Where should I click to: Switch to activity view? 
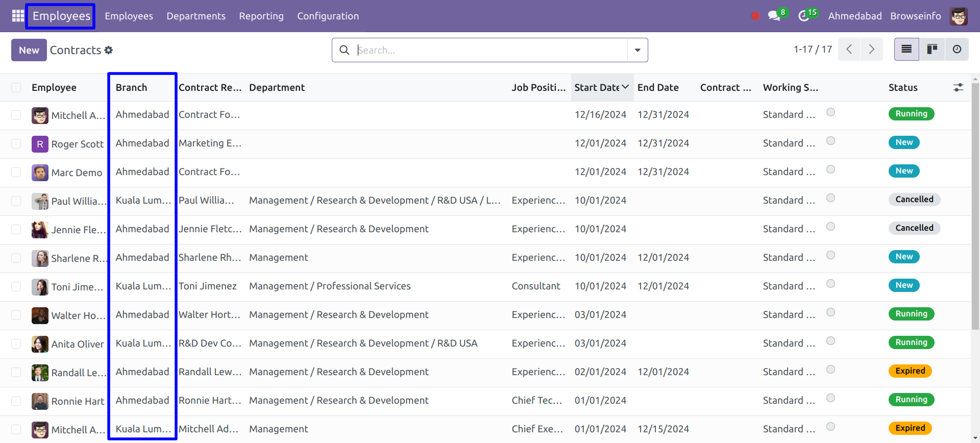957,50
